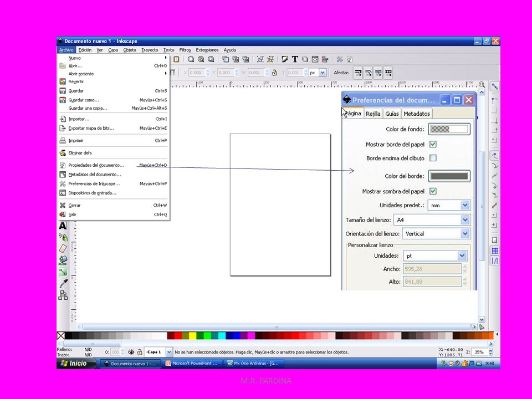
Task: Zoom to fit the selection in window
Action: (191, 59)
